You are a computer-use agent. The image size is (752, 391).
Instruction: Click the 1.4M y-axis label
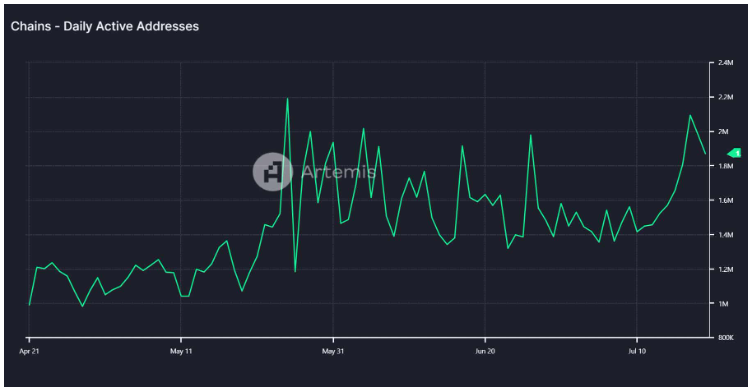726,235
